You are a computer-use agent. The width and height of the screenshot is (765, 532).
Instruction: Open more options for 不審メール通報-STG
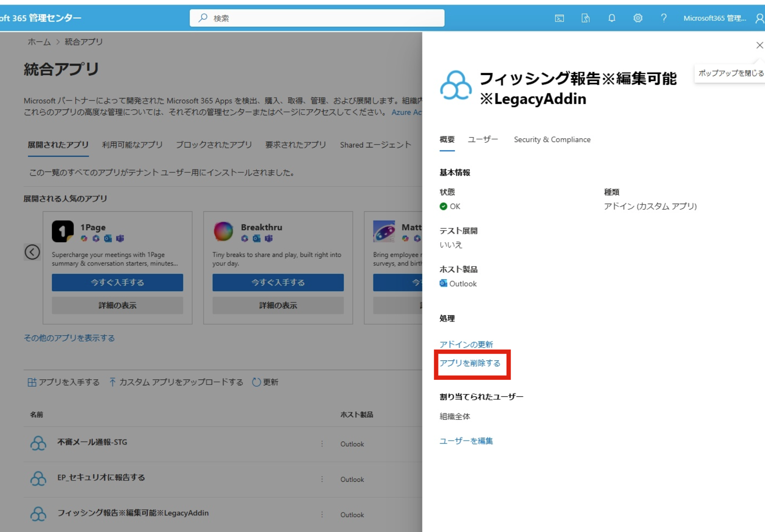pyautogui.click(x=322, y=444)
